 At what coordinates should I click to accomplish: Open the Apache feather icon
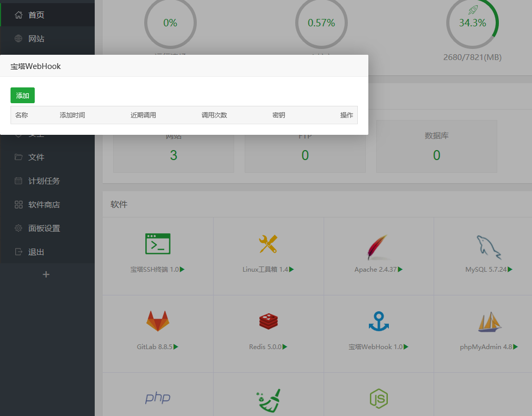pos(378,247)
